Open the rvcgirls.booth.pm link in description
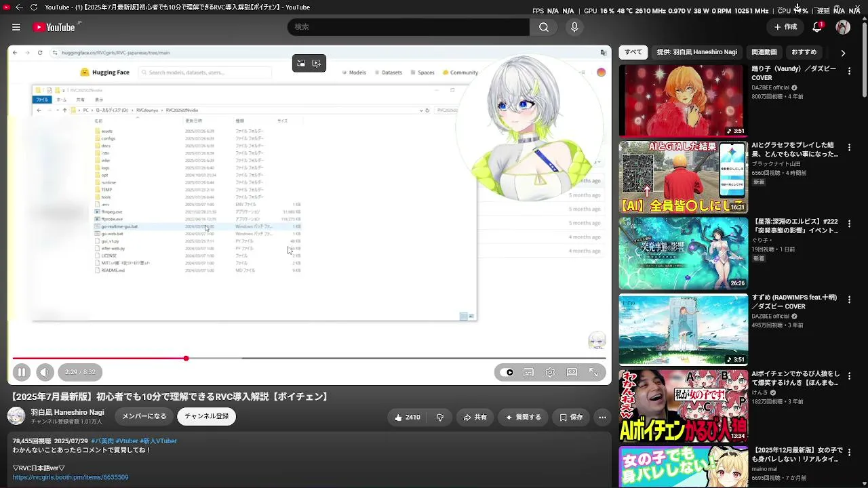Viewport: 868px width, 488px height. pyautogui.click(x=71, y=477)
